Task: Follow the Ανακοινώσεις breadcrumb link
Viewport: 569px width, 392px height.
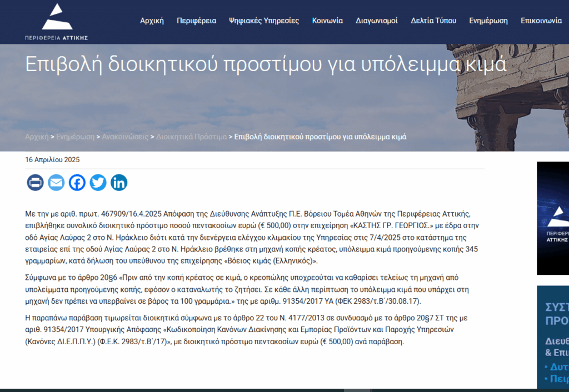Action: (x=125, y=137)
